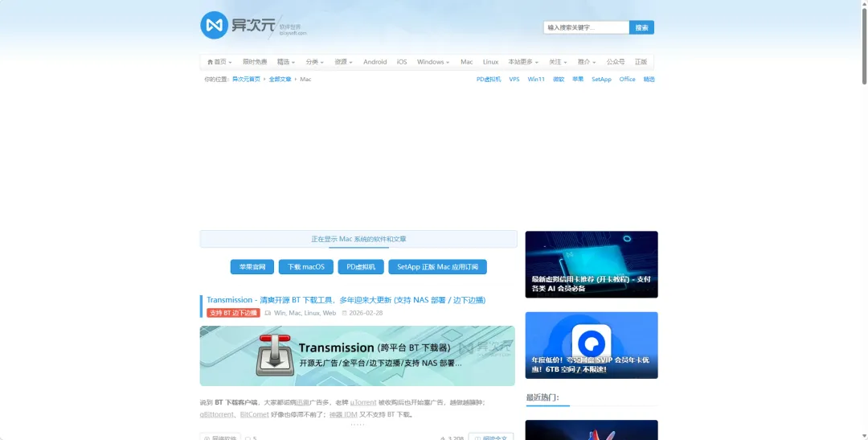Select Linux in the navigation bar

coord(490,62)
